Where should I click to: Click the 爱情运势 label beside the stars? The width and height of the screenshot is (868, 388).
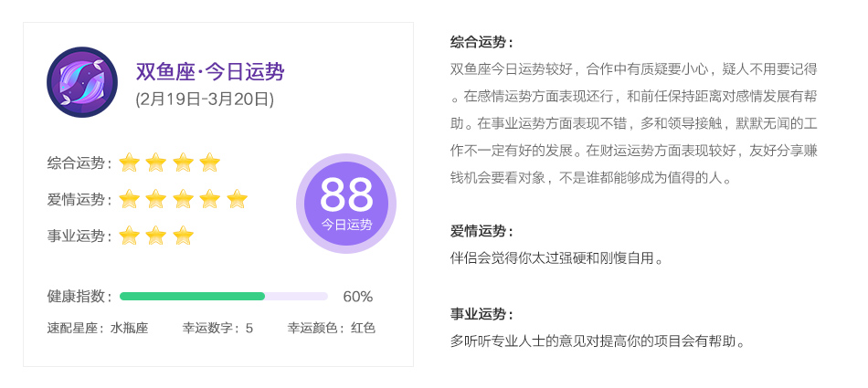pos(79,199)
